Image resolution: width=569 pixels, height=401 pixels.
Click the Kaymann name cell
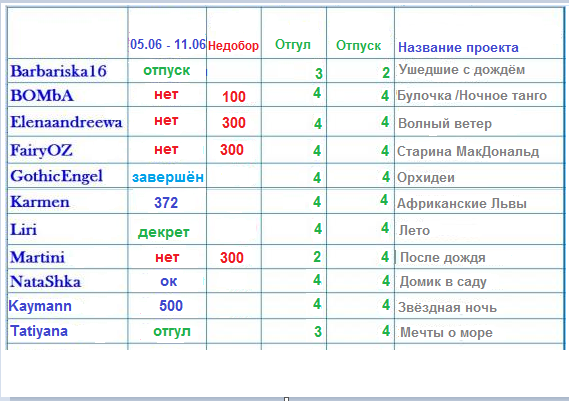pyautogui.click(x=67, y=306)
